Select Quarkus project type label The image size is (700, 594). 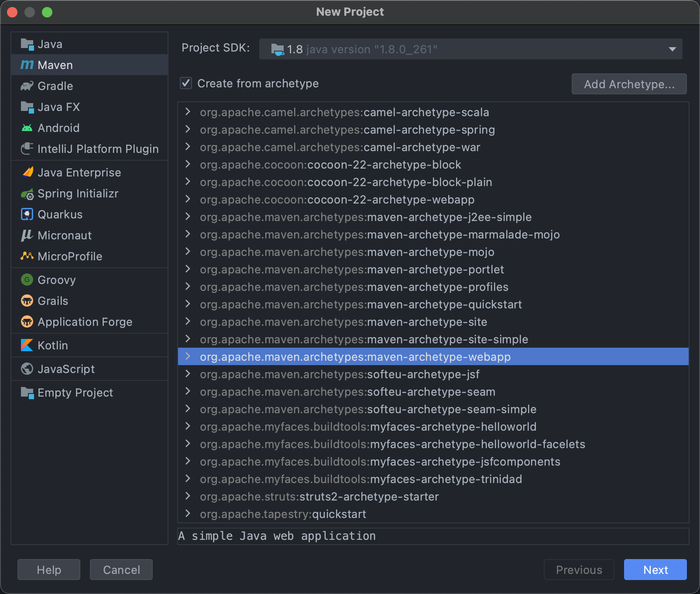(60, 214)
